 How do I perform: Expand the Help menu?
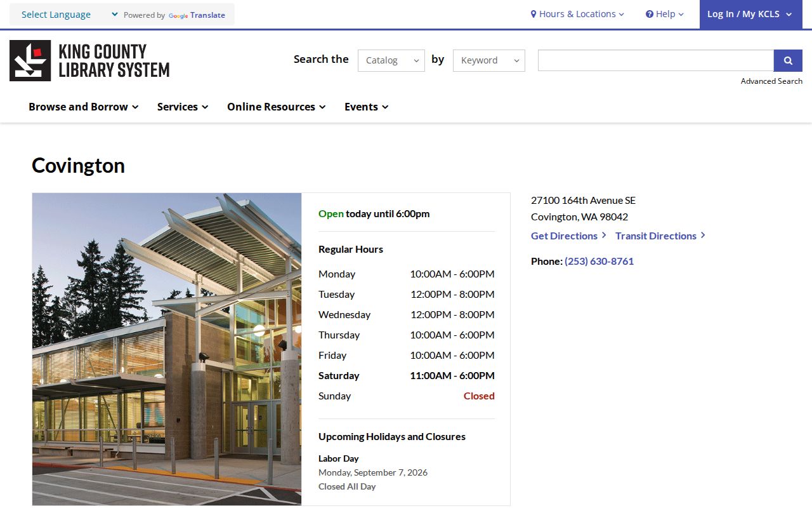coord(665,14)
